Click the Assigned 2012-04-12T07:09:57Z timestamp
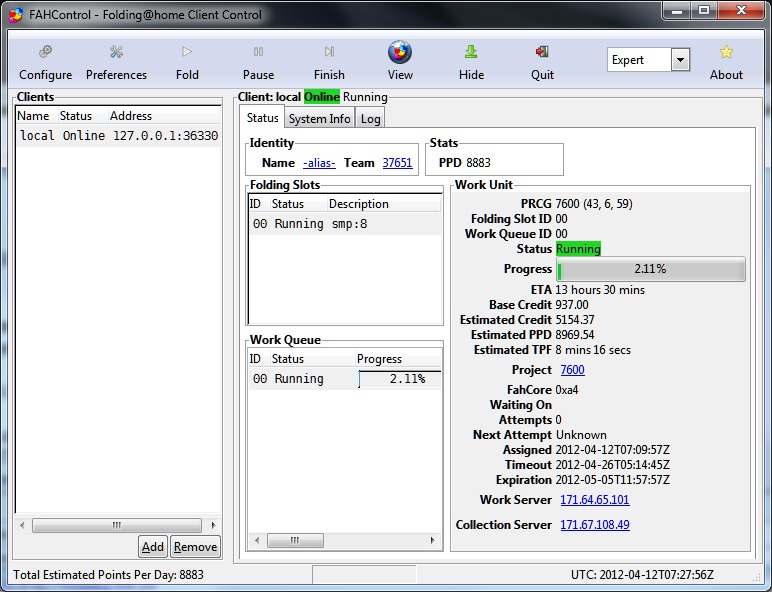Image resolution: width=772 pixels, height=592 pixels. [x=612, y=450]
